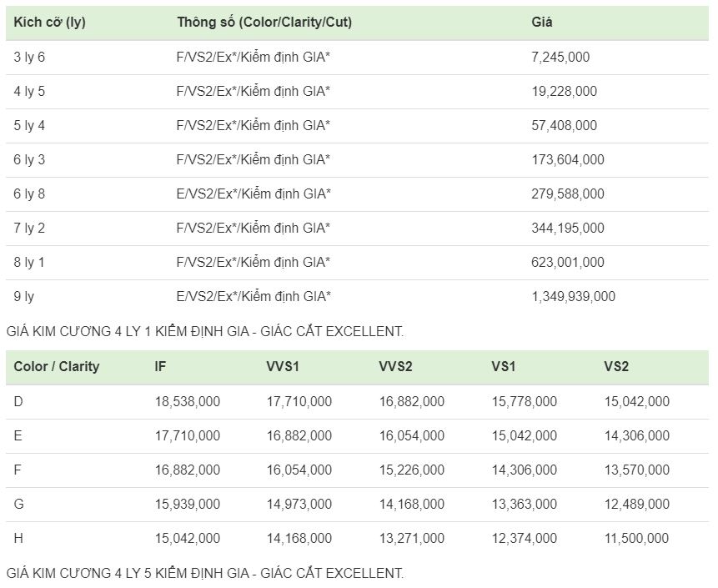The width and height of the screenshot is (718, 588).
Task: Click the price 57,408,000
Action: click(x=565, y=125)
